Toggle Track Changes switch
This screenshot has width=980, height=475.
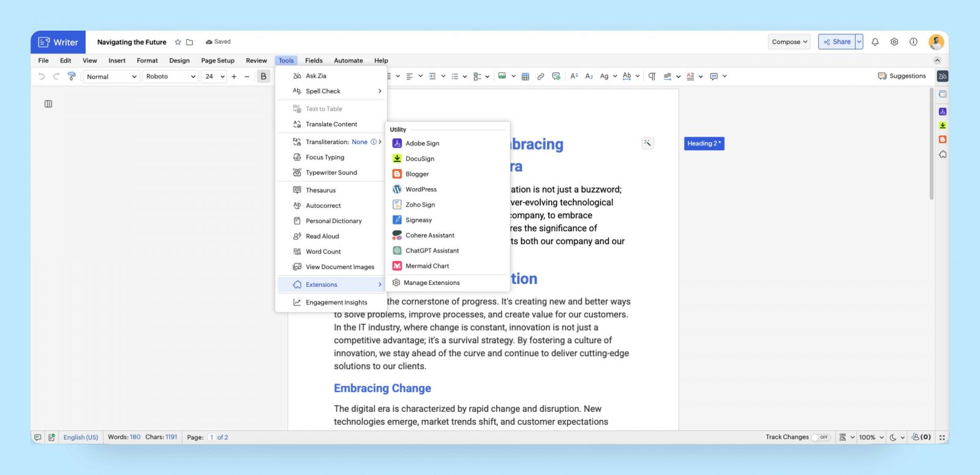click(820, 438)
